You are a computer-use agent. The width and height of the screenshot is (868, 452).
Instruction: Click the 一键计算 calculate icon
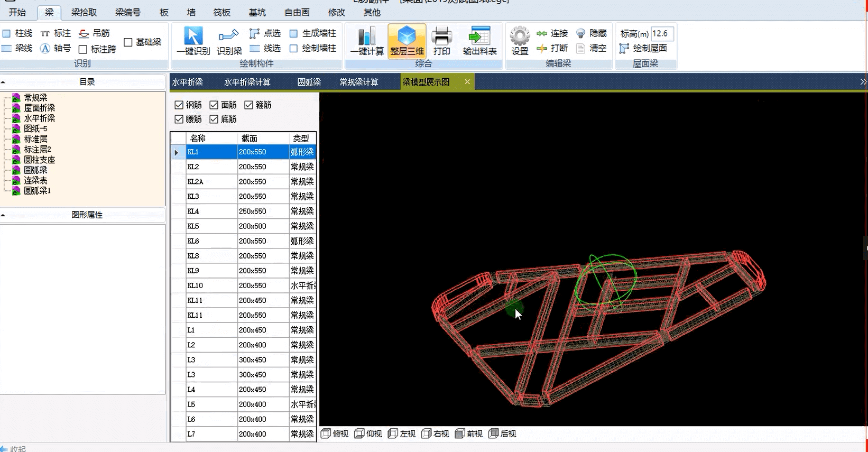(366, 37)
